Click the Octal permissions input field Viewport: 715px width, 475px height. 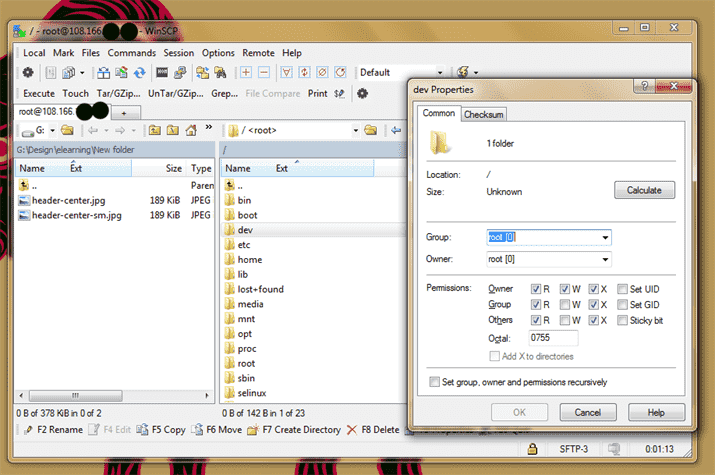click(553, 338)
